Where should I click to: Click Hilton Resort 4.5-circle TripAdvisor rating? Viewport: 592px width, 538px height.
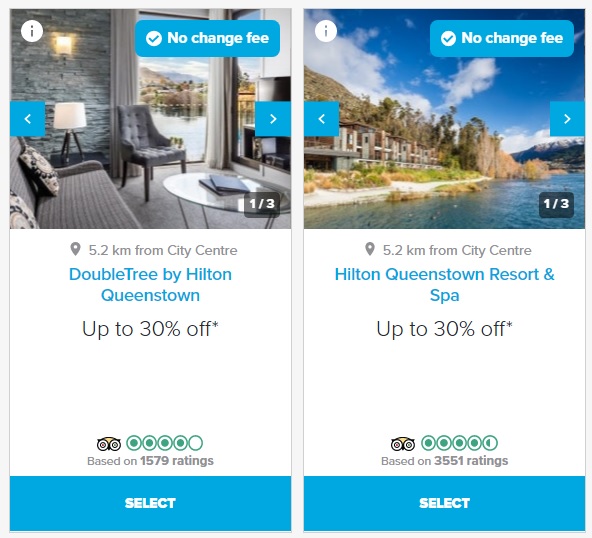coord(459,443)
